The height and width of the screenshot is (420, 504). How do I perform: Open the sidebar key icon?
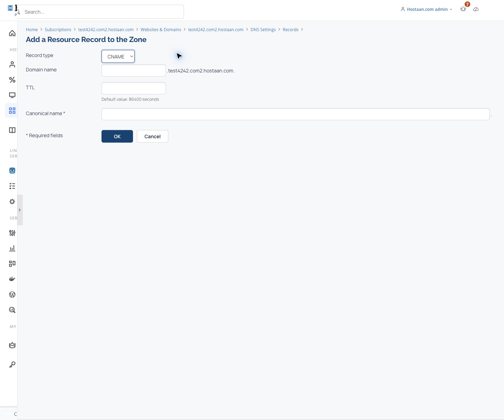pyautogui.click(x=12, y=365)
